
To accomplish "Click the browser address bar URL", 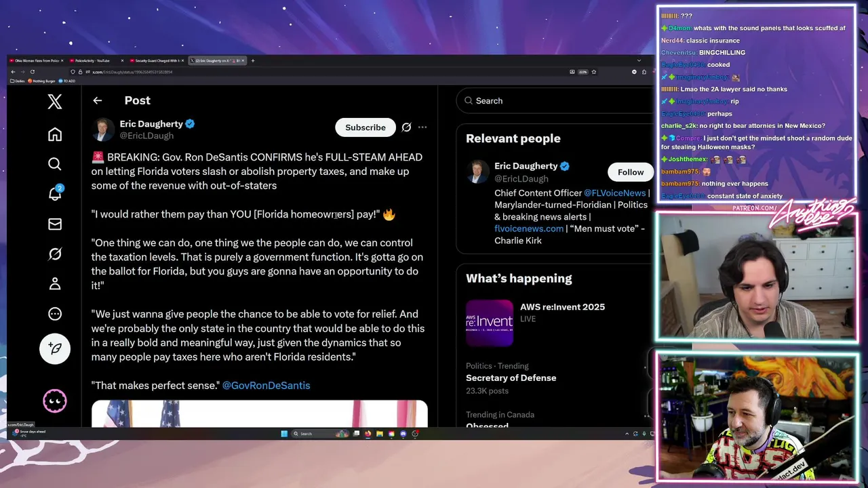I will point(132,72).
